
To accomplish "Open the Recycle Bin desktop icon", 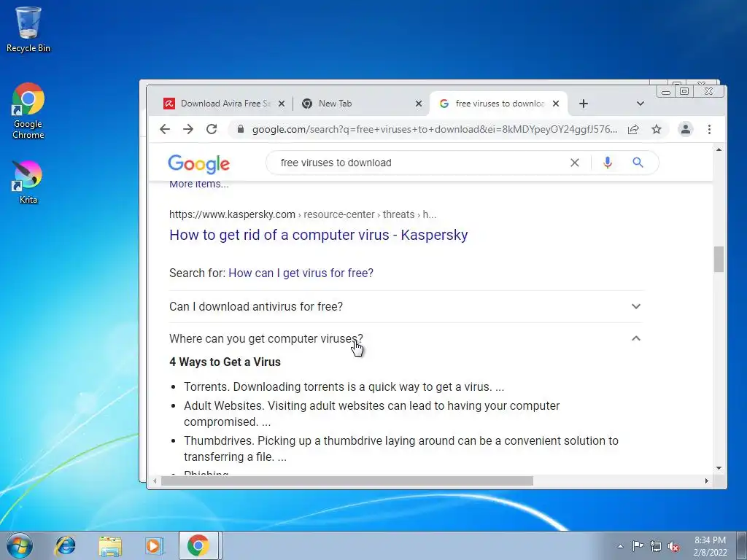I will click(x=28, y=29).
